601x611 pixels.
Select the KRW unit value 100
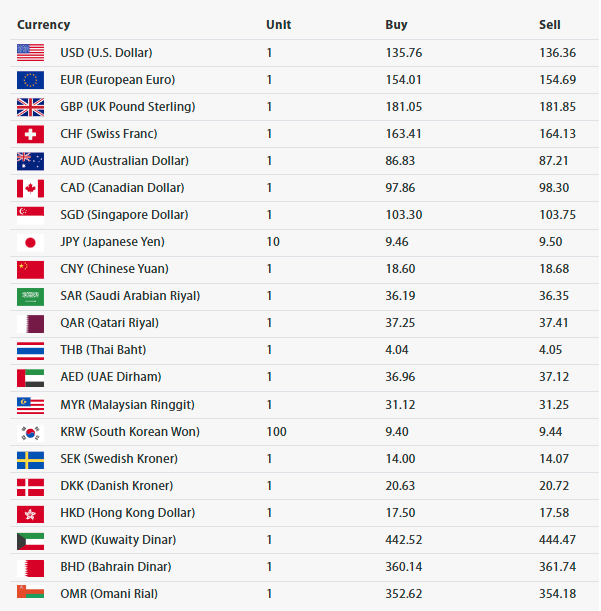click(x=276, y=432)
